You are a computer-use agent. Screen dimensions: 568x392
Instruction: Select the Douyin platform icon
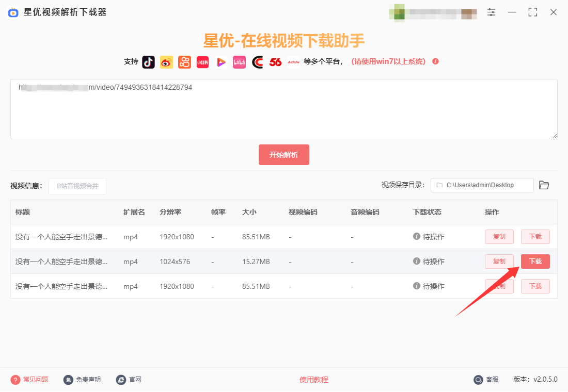pyautogui.click(x=148, y=62)
